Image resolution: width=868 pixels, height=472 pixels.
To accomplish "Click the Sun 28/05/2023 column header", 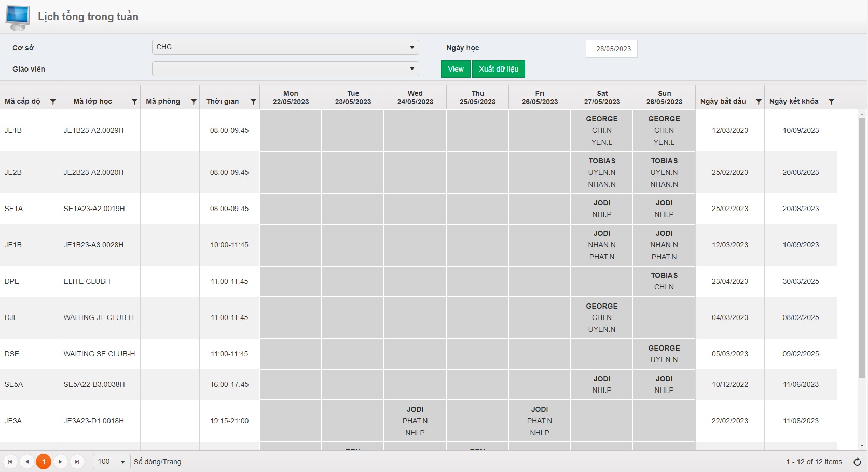I will (x=664, y=98).
